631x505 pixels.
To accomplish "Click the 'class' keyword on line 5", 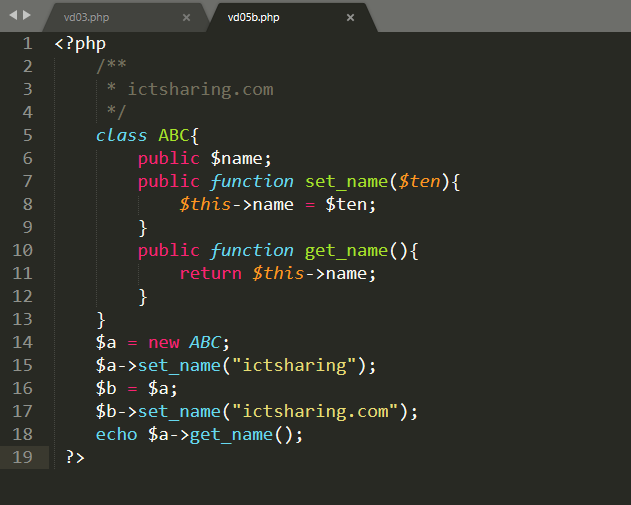I will pyautogui.click(x=122, y=136).
